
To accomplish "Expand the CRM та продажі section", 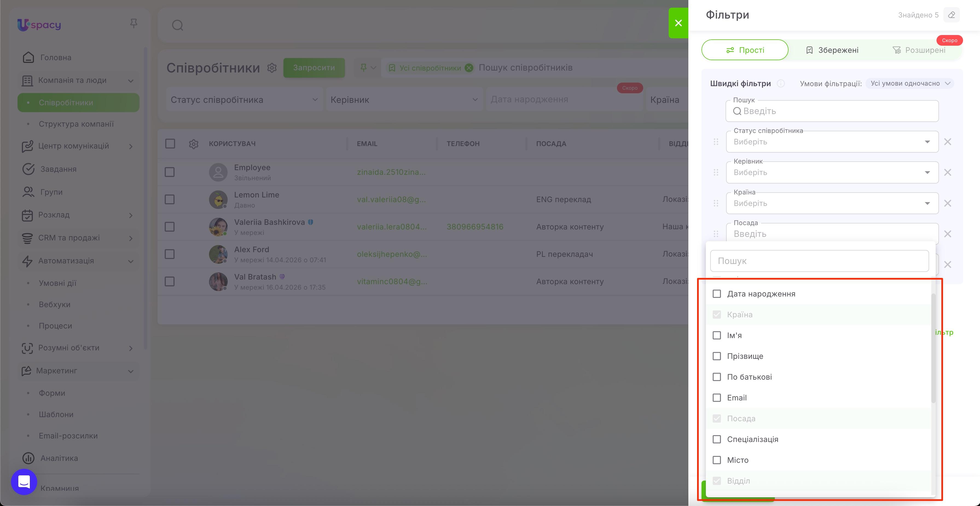I will pos(131,239).
